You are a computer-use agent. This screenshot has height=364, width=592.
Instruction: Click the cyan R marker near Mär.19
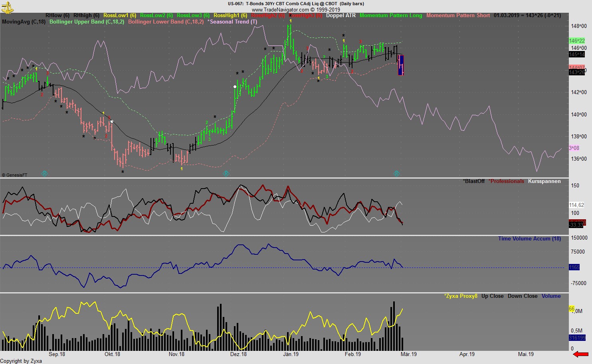point(396,173)
